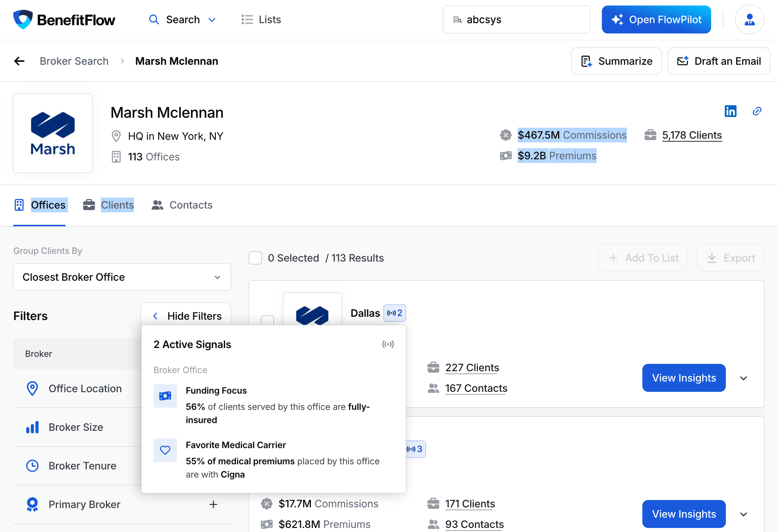This screenshot has height=532, width=777.
Task: Open the 227 Clients link
Action: [x=472, y=368]
